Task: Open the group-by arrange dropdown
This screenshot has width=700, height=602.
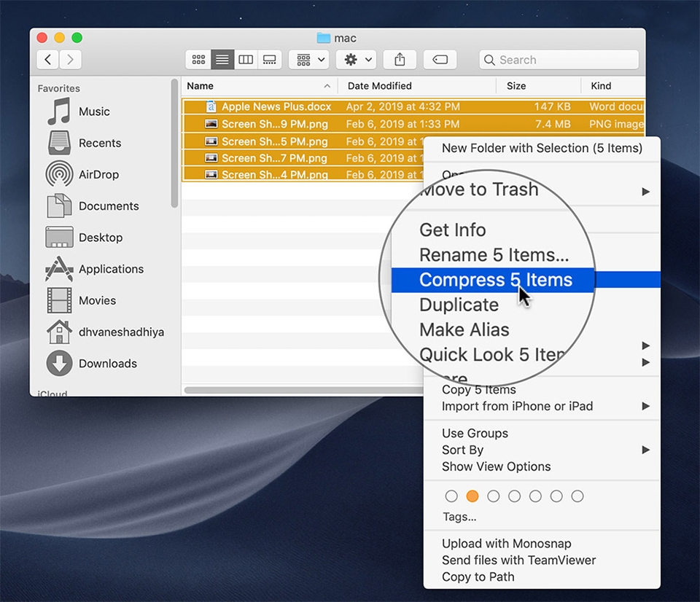Action: 311,60
